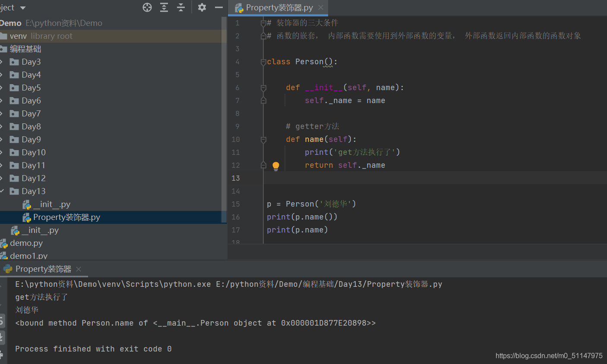The width and height of the screenshot is (607, 364).
Task: Select the Day8 folder icon
Action: [x=14, y=127]
